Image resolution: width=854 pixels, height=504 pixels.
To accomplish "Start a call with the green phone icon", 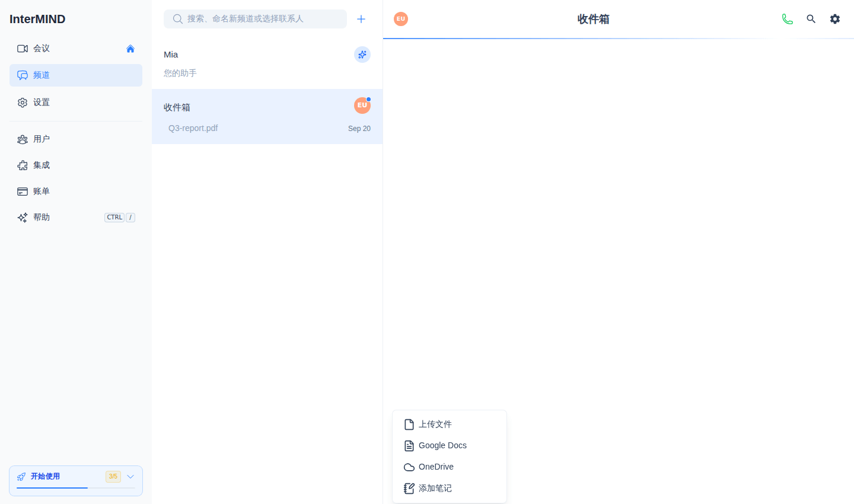I will pyautogui.click(x=788, y=19).
